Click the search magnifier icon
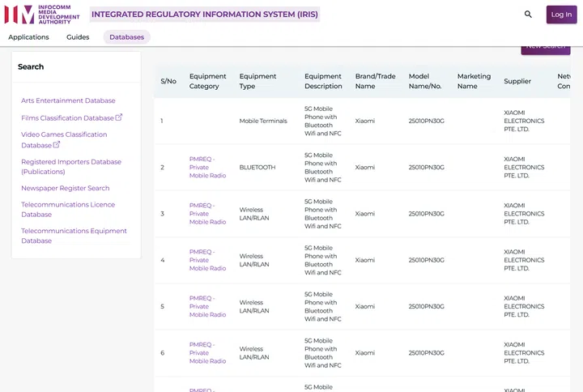Viewport: 583px width, 392px height. tap(528, 15)
